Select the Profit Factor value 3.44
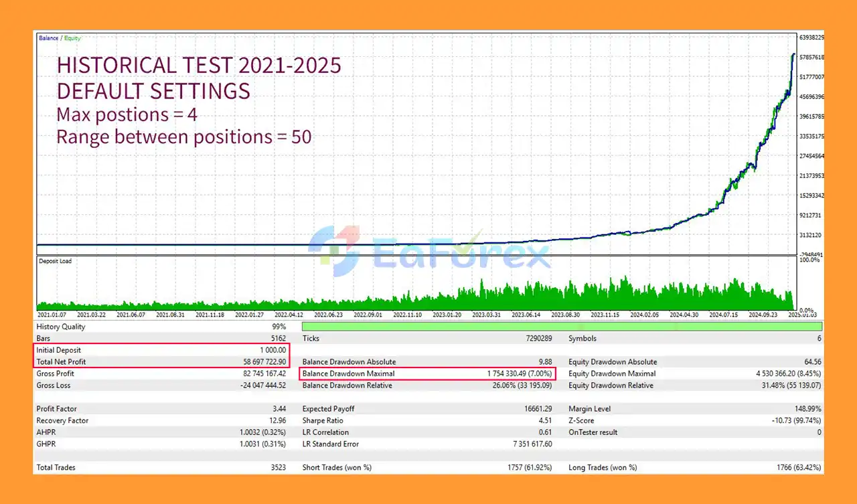This screenshot has height=504, width=857. pyautogui.click(x=281, y=408)
